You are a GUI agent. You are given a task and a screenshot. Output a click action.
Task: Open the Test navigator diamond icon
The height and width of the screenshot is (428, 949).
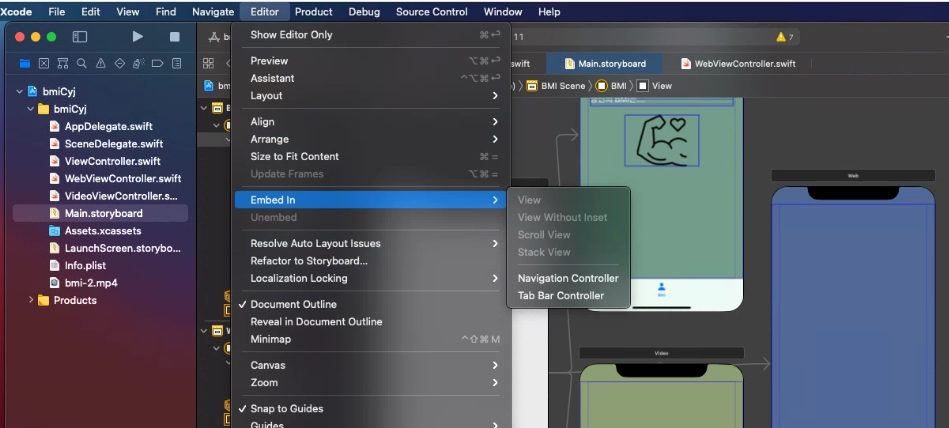point(119,63)
